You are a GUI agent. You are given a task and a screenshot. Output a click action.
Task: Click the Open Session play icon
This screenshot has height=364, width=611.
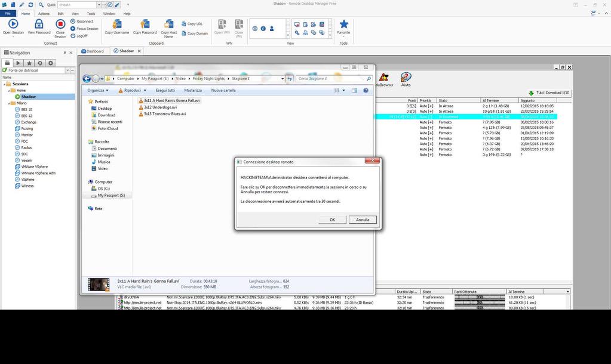(13, 24)
